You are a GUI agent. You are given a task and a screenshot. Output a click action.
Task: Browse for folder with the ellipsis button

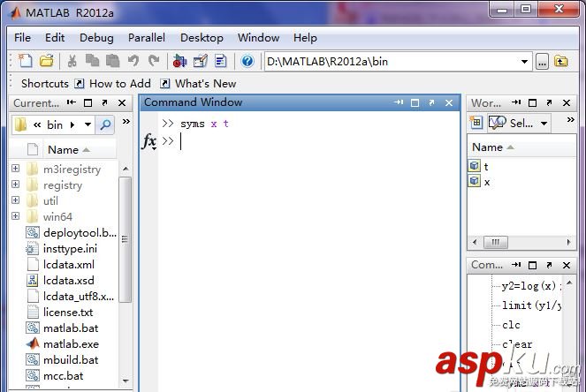[x=542, y=62]
